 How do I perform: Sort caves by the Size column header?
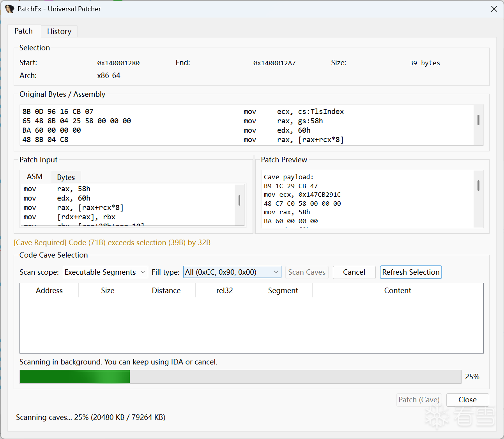pyautogui.click(x=108, y=290)
